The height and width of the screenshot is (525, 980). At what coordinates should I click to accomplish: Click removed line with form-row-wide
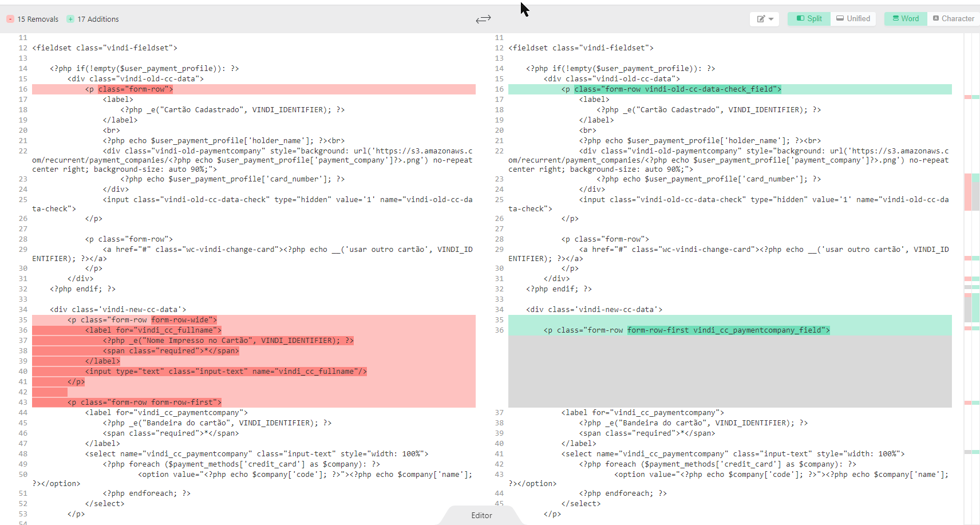coord(254,320)
